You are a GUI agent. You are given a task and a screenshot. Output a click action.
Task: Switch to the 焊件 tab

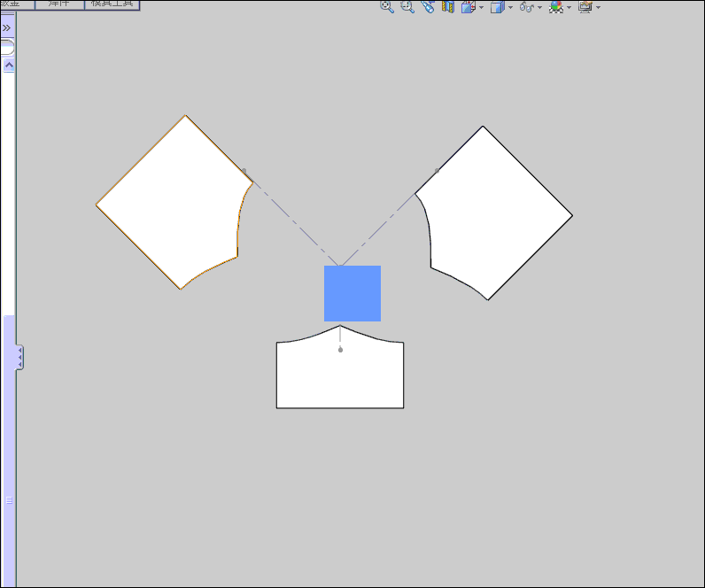(59, 4)
